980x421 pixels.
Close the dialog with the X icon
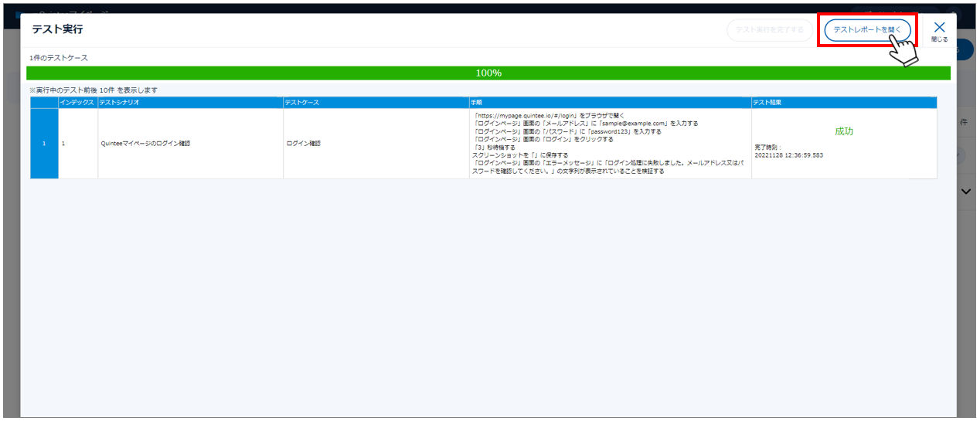[939, 29]
